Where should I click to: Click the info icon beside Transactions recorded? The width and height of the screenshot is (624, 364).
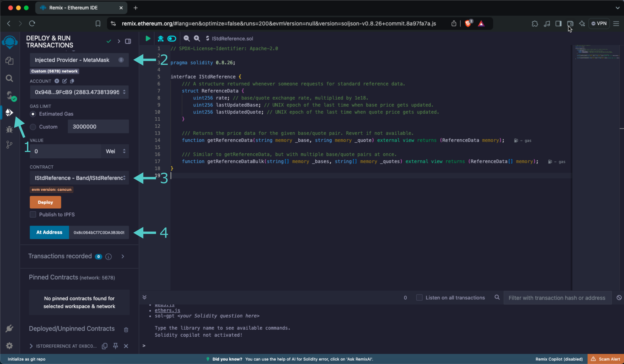click(x=109, y=257)
